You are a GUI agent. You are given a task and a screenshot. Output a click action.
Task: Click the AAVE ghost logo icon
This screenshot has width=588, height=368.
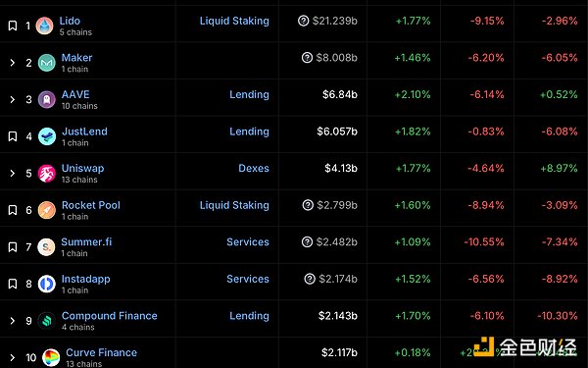coord(47,99)
